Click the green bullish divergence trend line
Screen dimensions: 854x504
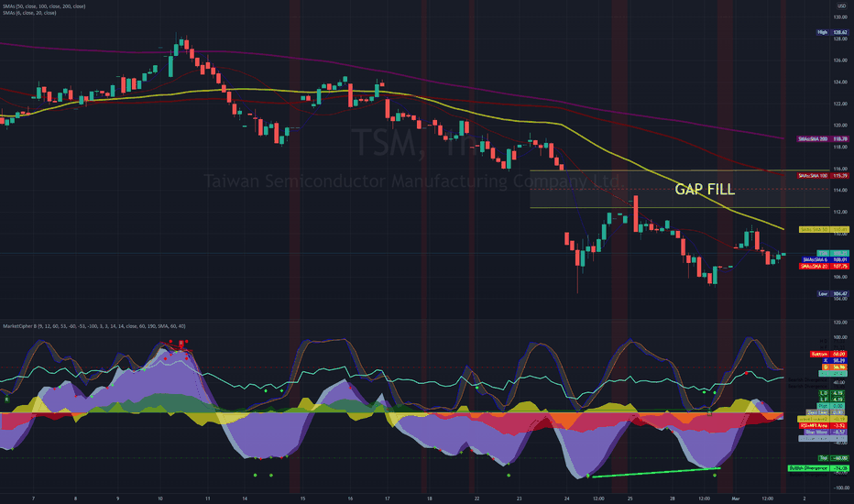point(656,473)
